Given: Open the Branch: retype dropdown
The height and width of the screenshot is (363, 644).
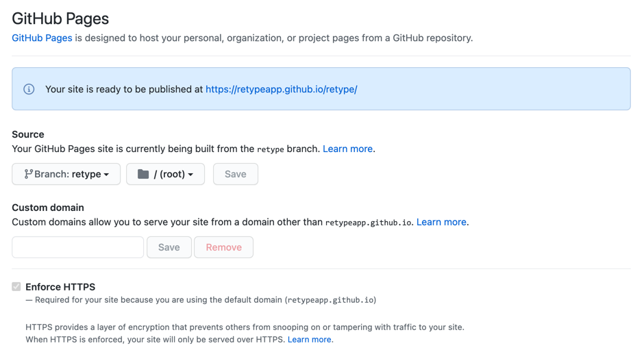Looking at the screenshot, I should (x=66, y=174).
